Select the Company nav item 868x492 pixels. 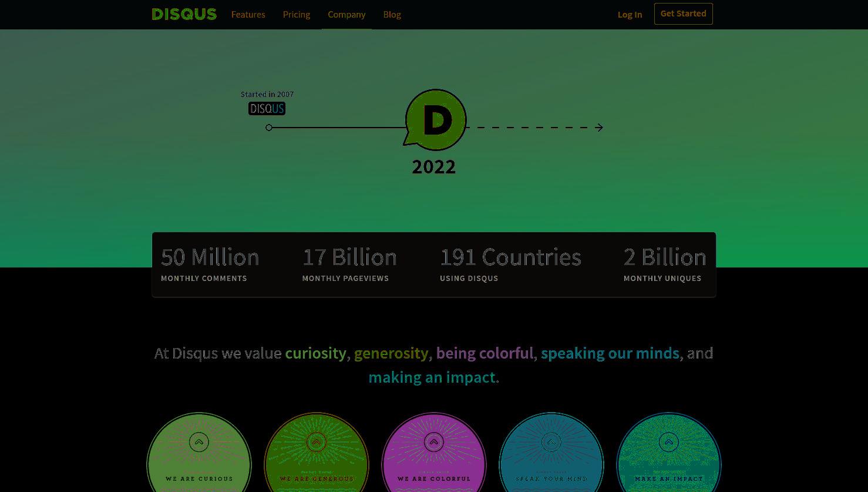[346, 14]
